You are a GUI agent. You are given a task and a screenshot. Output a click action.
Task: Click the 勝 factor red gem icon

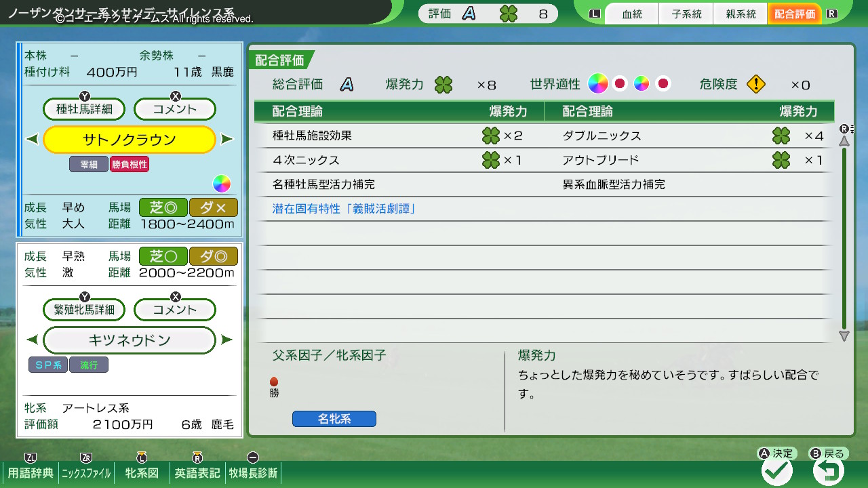point(274,382)
